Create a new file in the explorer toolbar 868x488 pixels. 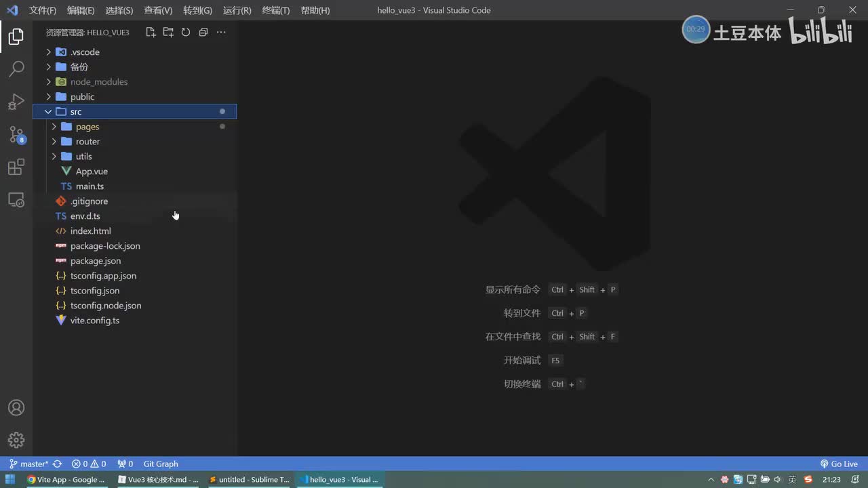[x=151, y=33]
